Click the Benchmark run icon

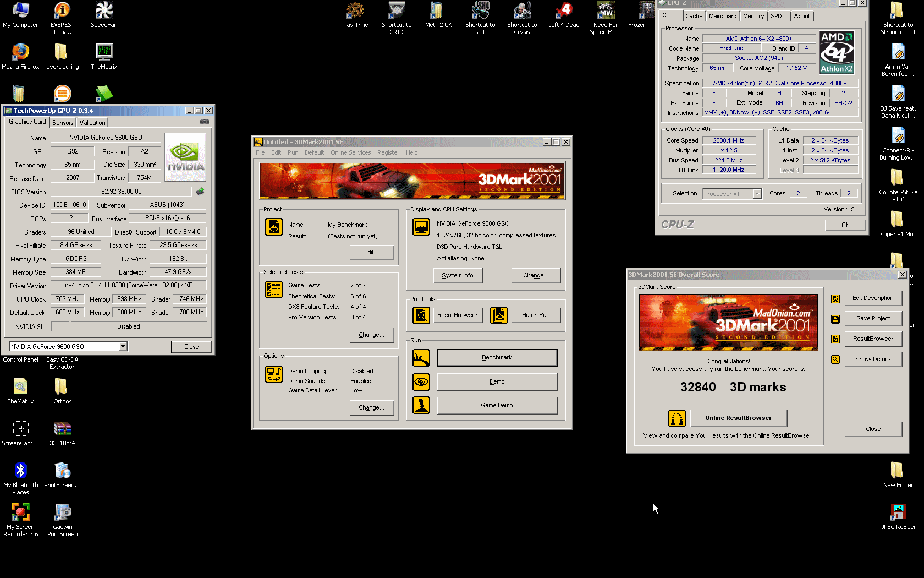pyautogui.click(x=421, y=358)
